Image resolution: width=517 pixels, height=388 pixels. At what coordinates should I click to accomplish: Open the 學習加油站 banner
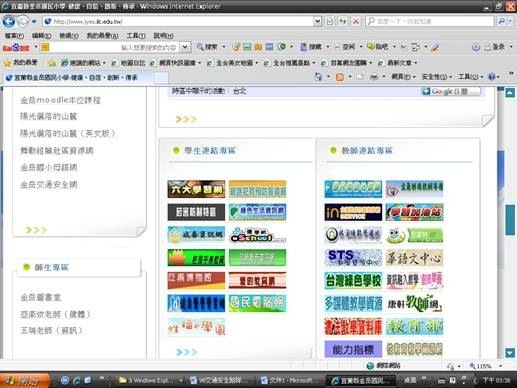pos(414,212)
